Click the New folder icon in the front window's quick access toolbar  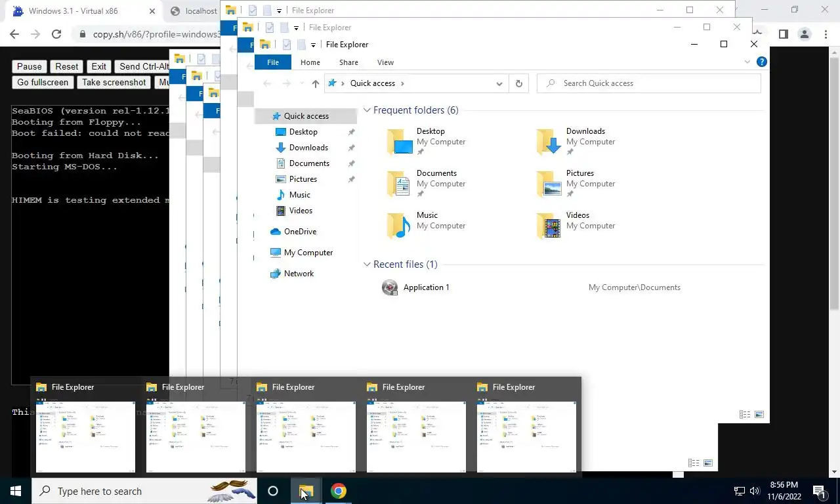(x=301, y=45)
